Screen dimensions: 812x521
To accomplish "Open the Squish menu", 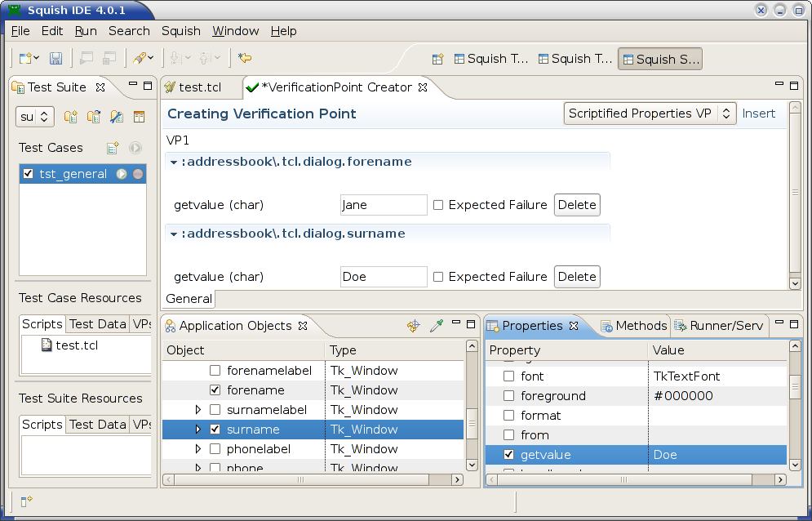I will [180, 31].
